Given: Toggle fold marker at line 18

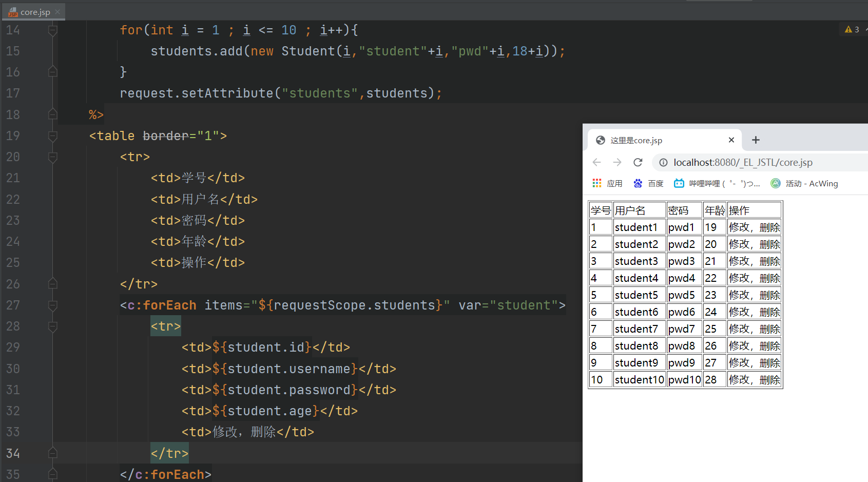Looking at the screenshot, I should click(x=52, y=114).
